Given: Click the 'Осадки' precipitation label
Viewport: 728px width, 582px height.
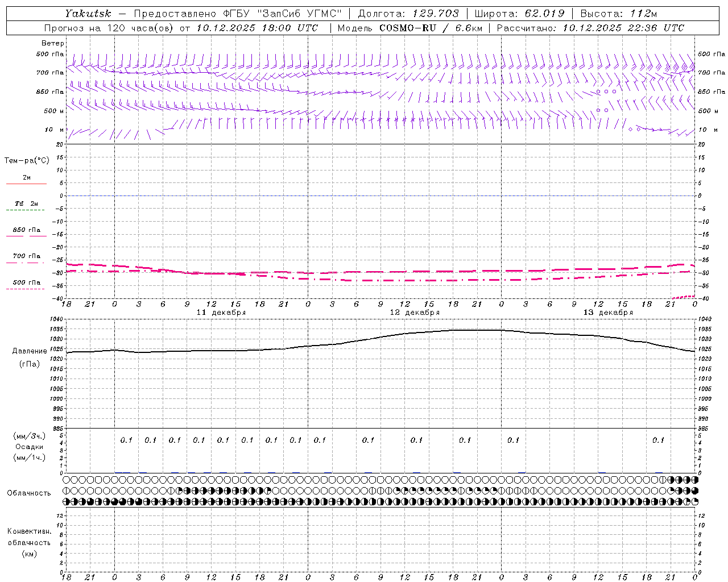Looking at the screenshot, I should tap(30, 447).
